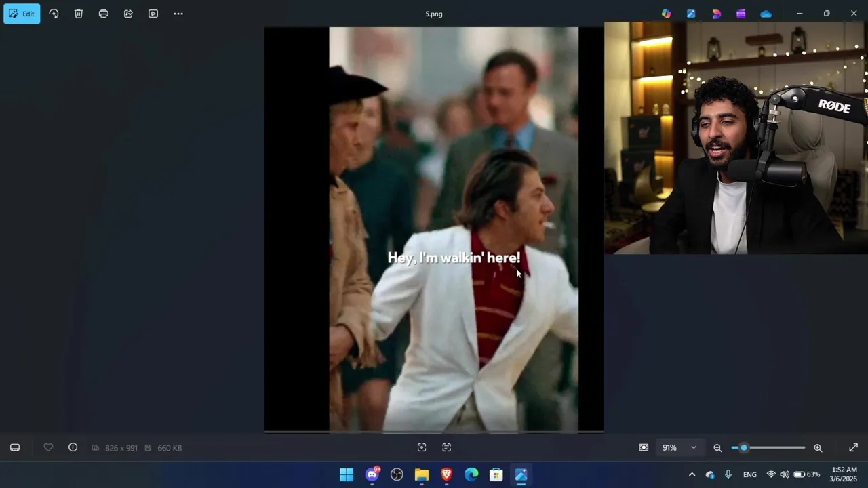The width and height of the screenshot is (868, 488).
Task: Open the 91% zoom level dropdown
Action: 679,447
